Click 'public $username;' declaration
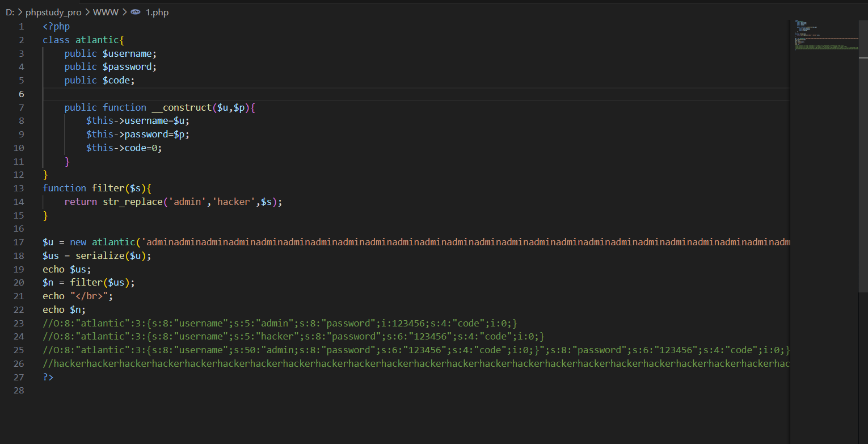Image resolution: width=868 pixels, height=444 pixels. [x=111, y=53]
